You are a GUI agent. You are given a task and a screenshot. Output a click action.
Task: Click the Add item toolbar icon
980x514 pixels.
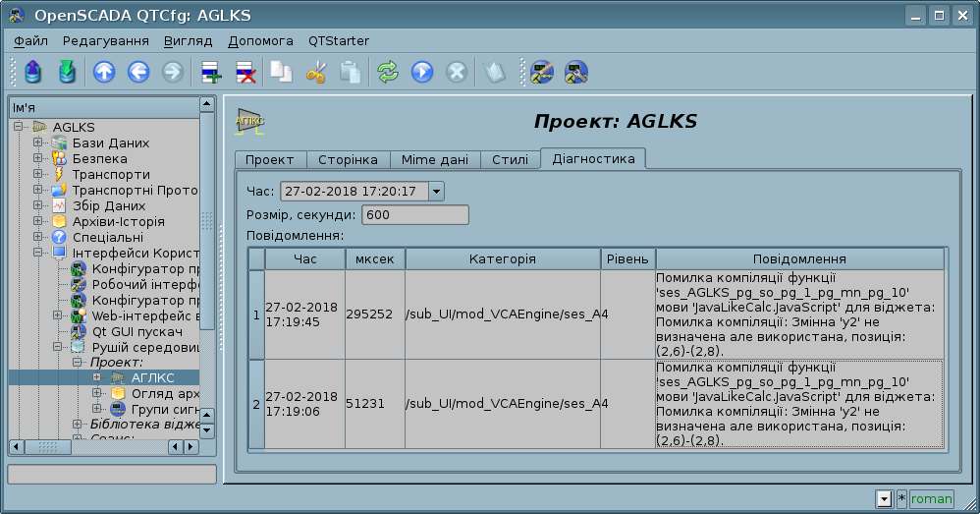coord(211,72)
